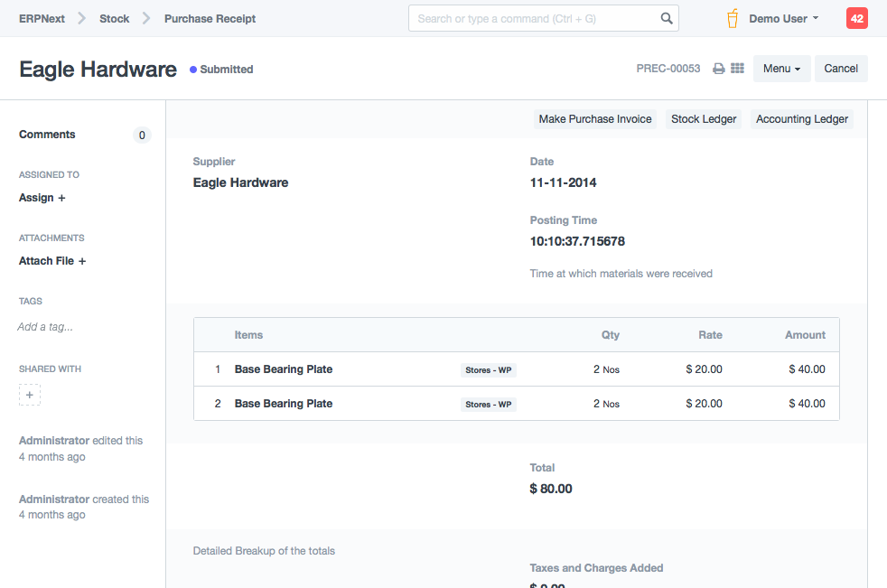Expand the Demo User dropdown
The width and height of the screenshot is (887, 588).
[x=783, y=18]
